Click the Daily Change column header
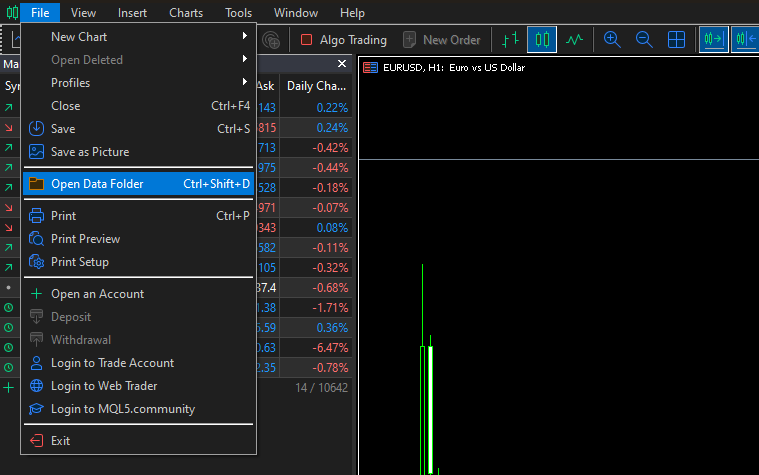The image size is (759, 475). (317, 86)
